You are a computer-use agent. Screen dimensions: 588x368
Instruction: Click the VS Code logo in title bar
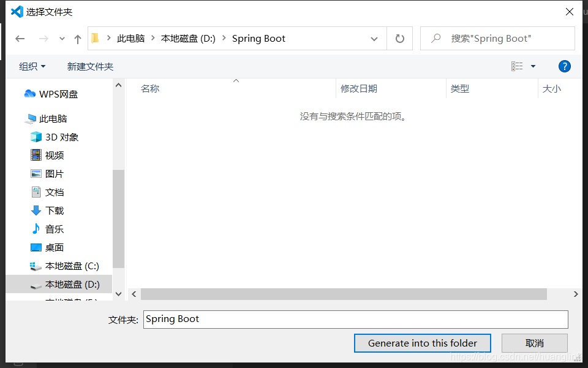pyautogui.click(x=17, y=12)
